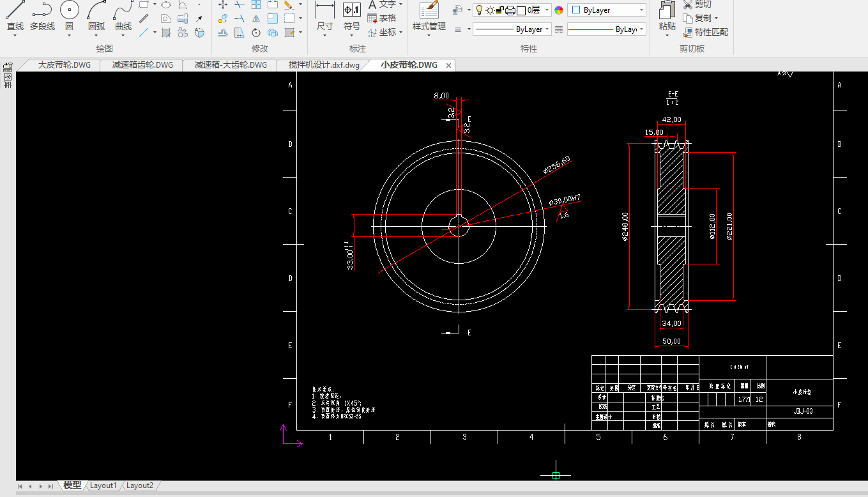Toggle the layer freeze sun icon

pyautogui.click(x=489, y=10)
